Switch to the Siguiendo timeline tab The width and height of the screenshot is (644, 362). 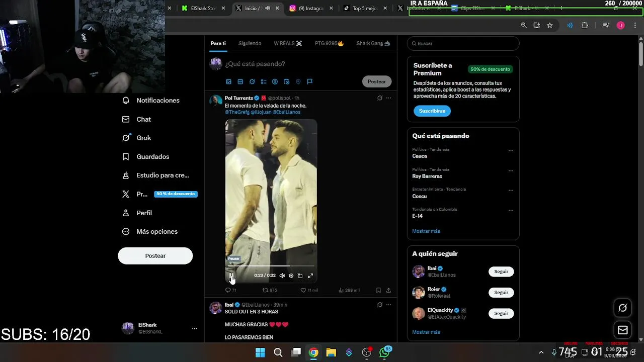(250, 44)
